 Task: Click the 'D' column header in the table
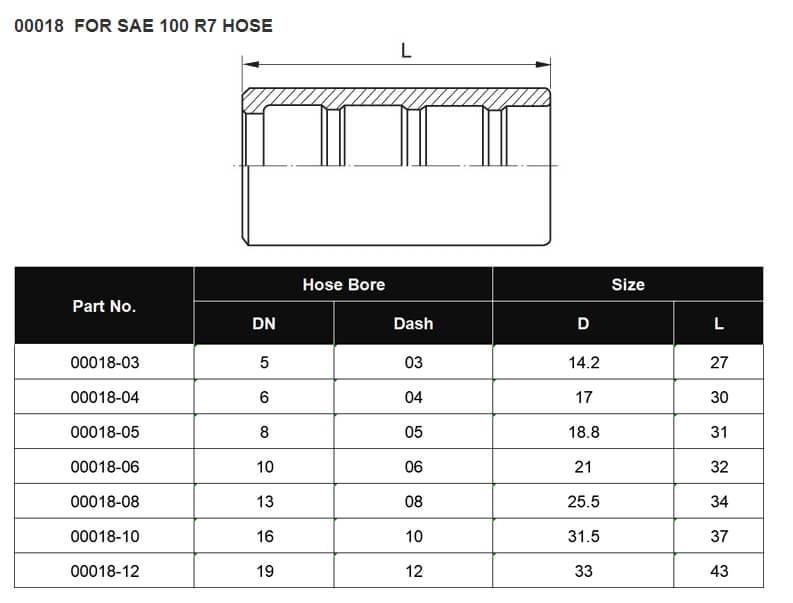coord(583,324)
